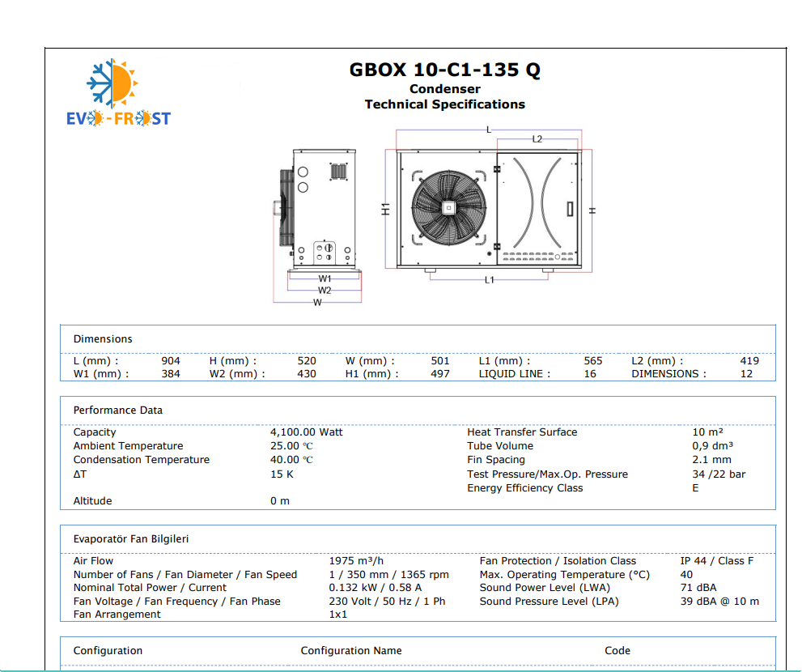Click the value '230 Volt / 50 Hz / 1 Ph'
Image resolution: width=802 pixels, height=672 pixels.
387,602
